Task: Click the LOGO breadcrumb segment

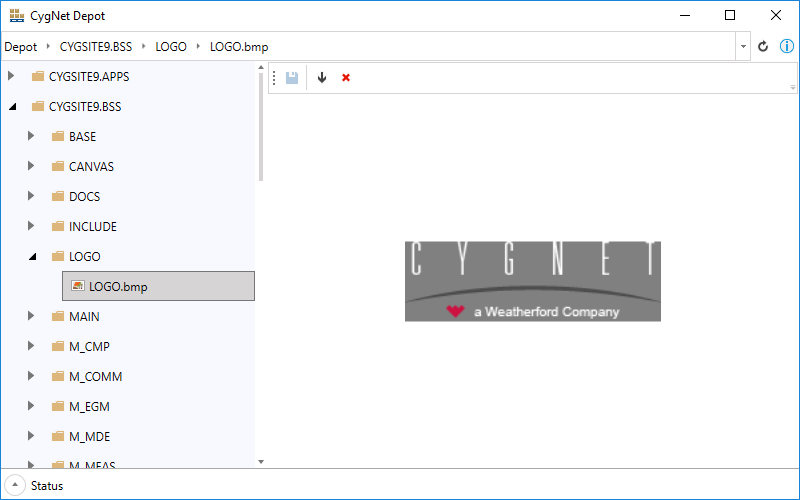Action: pyautogui.click(x=171, y=47)
